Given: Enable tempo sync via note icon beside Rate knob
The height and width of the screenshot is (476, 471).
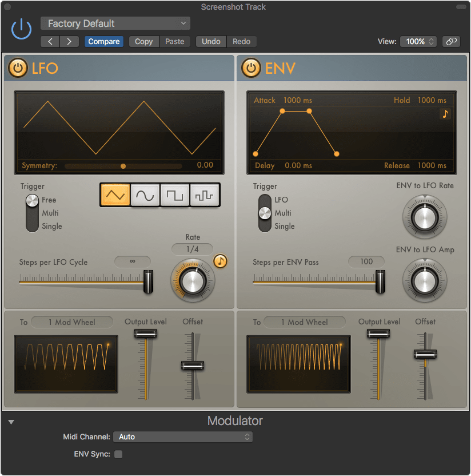Looking at the screenshot, I should click(219, 261).
